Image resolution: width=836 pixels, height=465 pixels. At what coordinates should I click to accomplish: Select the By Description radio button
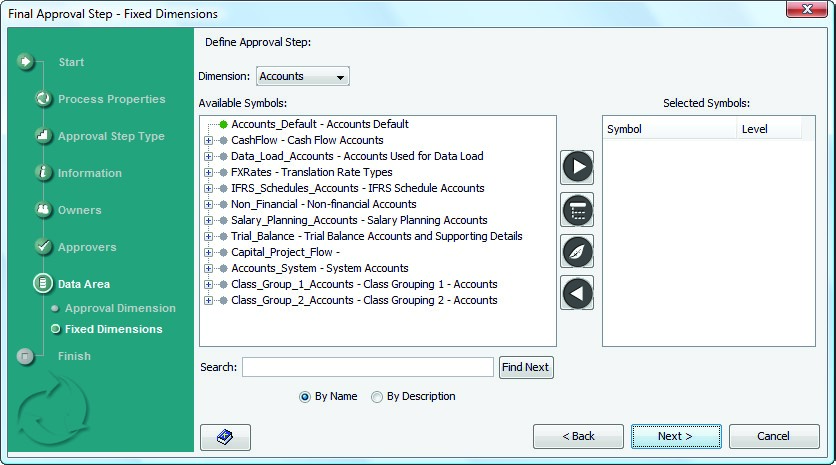pos(377,397)
